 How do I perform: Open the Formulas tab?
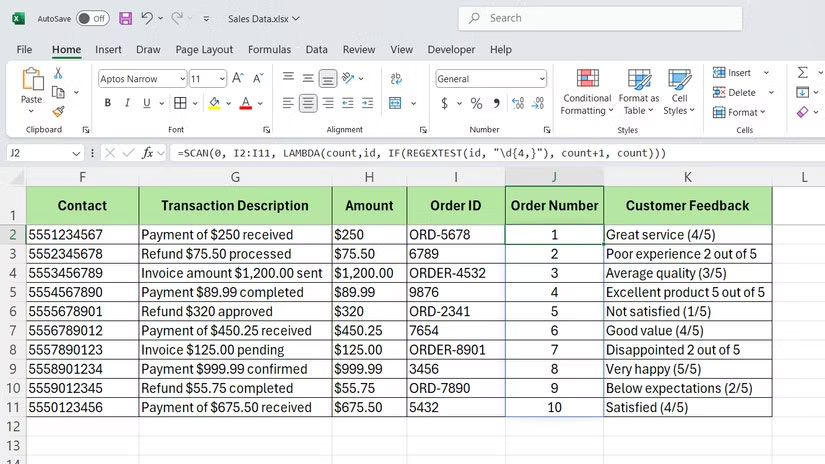click(x=269, y=49)
